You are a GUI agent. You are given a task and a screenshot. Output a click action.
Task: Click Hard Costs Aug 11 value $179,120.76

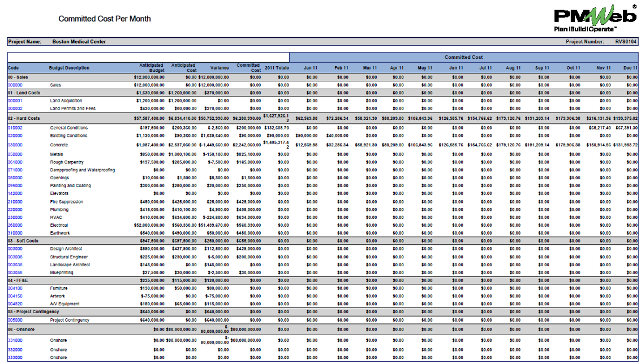click(x=509, y=119)
